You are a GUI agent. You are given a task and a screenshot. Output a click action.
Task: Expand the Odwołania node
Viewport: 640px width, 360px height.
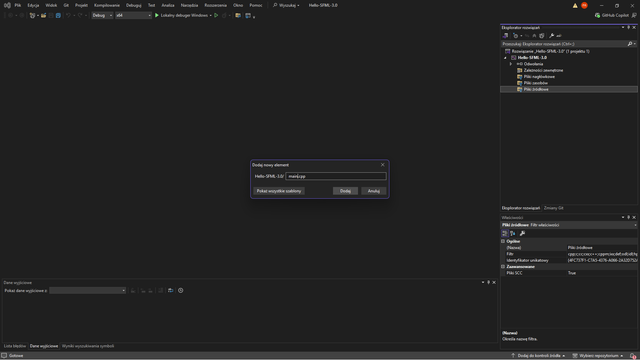[x=511, y=64]
